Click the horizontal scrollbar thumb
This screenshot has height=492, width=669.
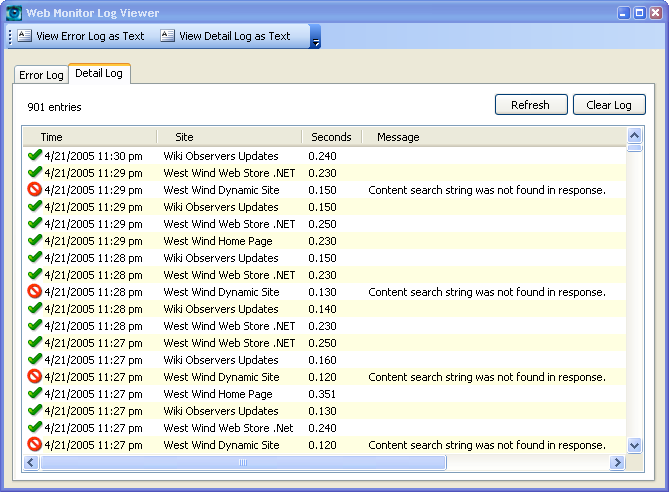[242, 463]
